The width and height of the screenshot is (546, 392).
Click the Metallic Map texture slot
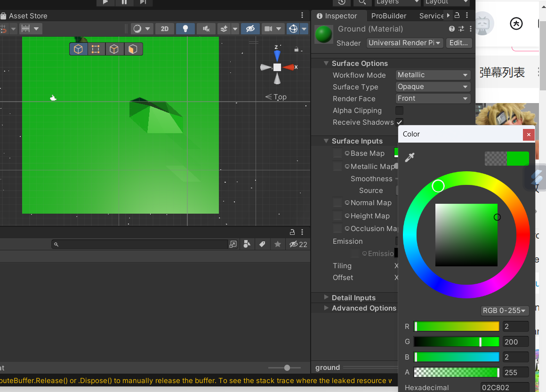[337, 166]
